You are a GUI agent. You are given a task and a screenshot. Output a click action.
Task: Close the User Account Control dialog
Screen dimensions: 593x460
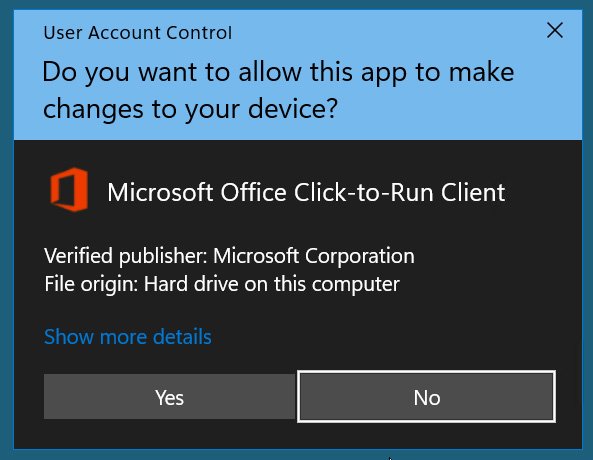(x=555, y=30)
